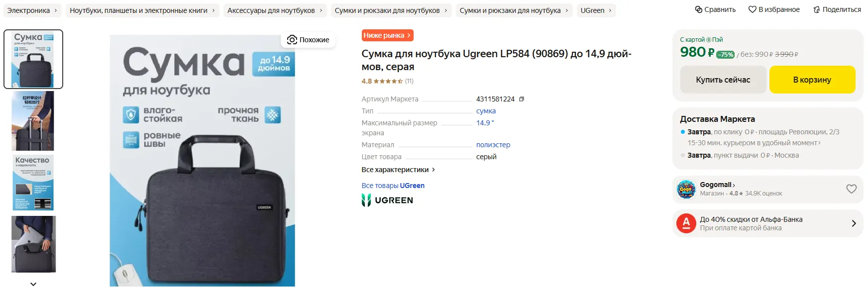Add item with В корзину button
The image size is (868, 291).
(812, 80)
